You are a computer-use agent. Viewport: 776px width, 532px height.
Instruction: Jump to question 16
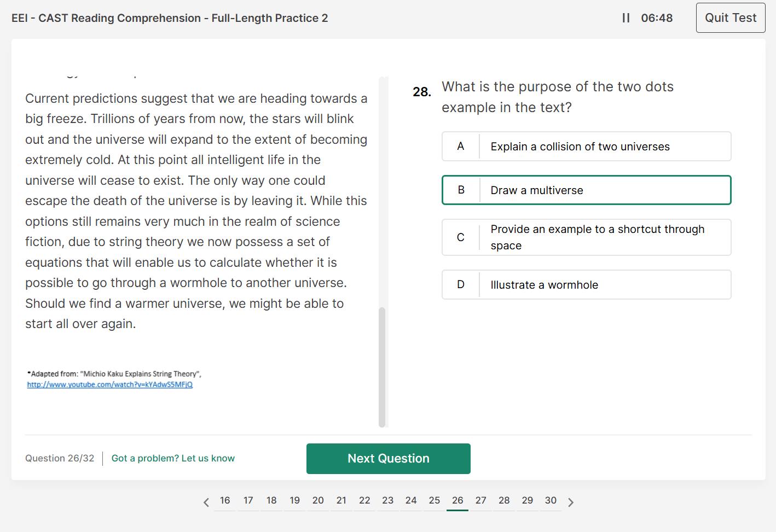[225, 500]
